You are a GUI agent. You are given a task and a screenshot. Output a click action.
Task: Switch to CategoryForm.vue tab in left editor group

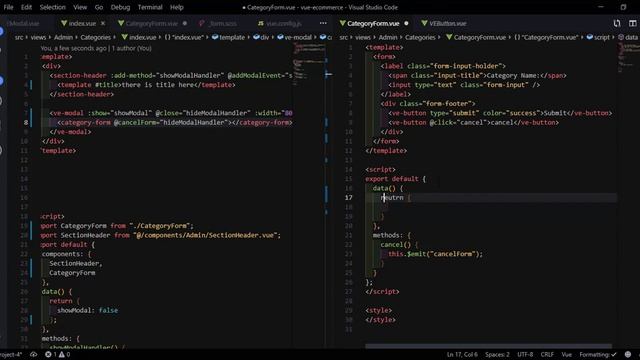click(151, 24)
